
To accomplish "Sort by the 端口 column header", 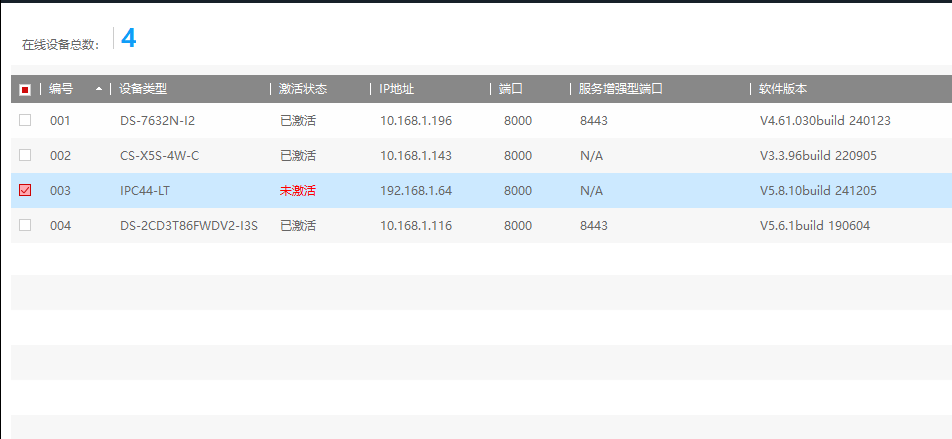I will click(511, 89).
